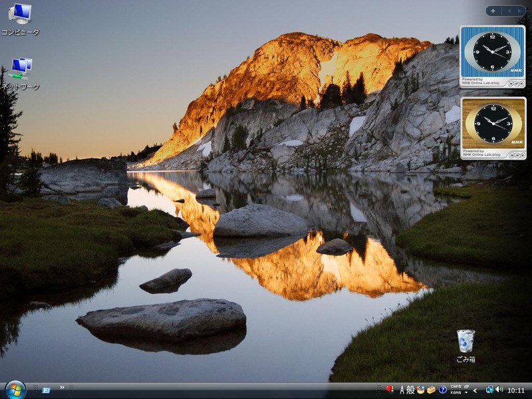Click the NHK round logo buttons on blue clock

click(517, 83)
